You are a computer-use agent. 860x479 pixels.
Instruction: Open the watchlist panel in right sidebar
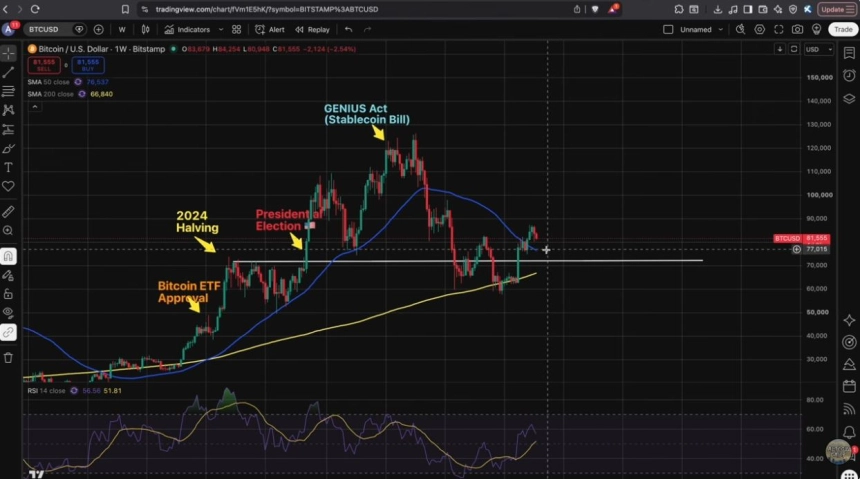(x=849, y=53)
